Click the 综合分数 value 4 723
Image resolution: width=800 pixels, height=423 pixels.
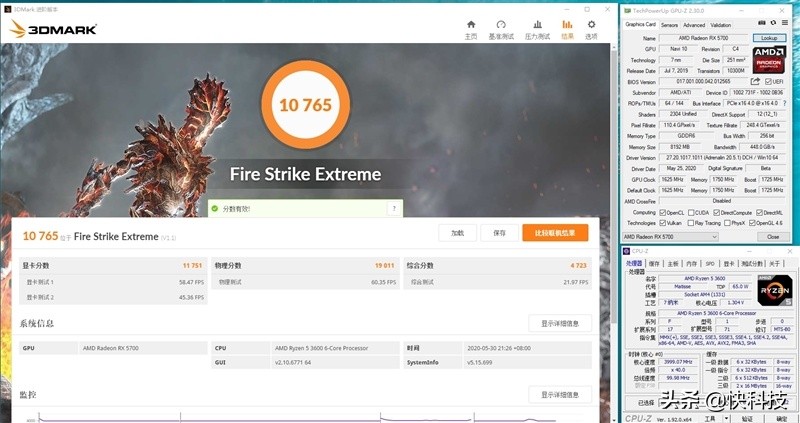click(579, 265)
